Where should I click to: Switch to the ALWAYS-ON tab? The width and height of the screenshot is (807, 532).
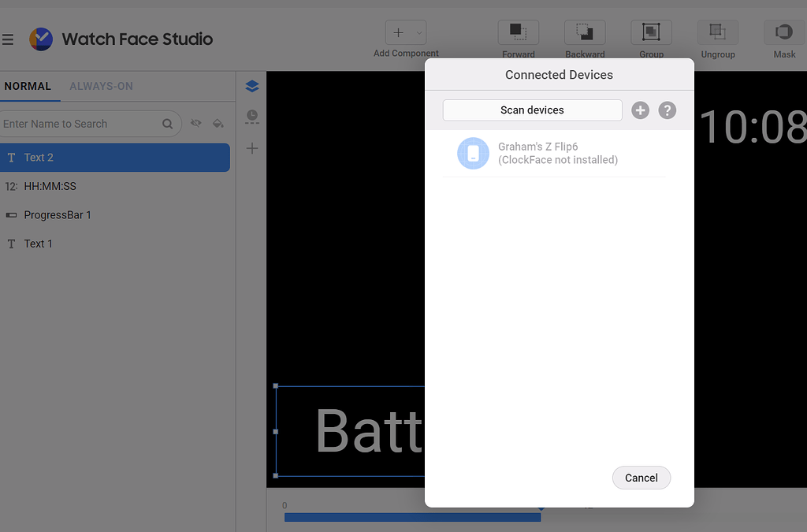(100, 86)
